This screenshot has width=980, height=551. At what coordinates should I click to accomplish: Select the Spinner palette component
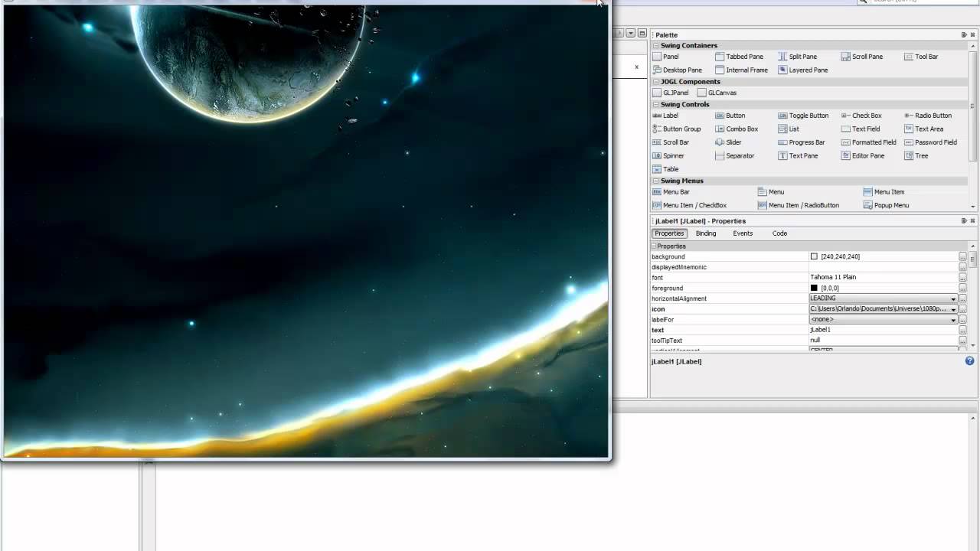668,155
